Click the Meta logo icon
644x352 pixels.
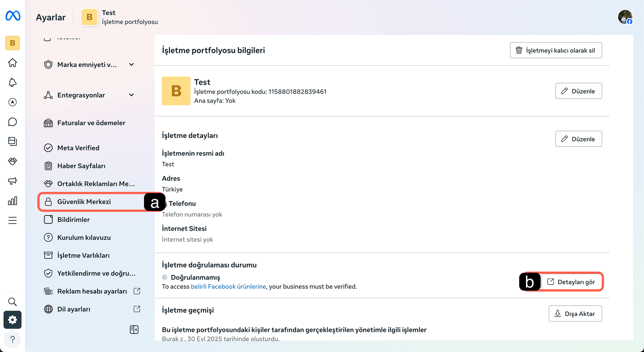pos(13,17)
